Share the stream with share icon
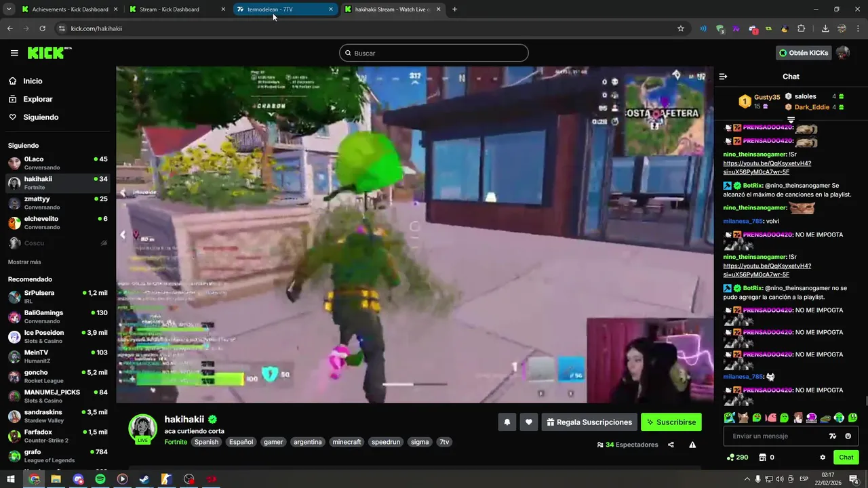 click(x=671, y=445)
